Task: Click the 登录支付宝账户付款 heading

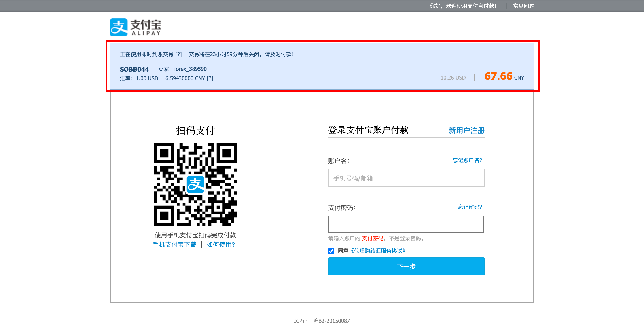Action: pos(368,130)
